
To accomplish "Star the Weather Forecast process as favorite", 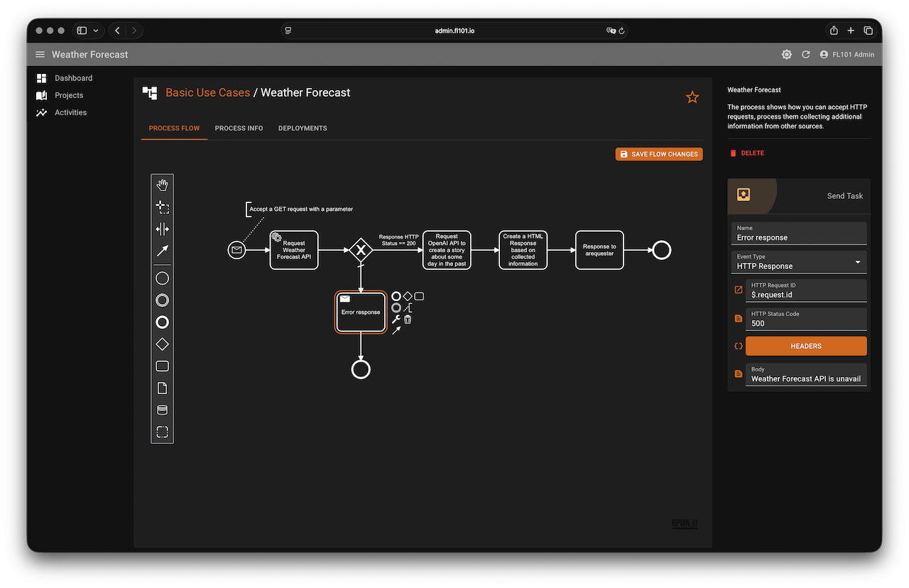I will (692, 97).
